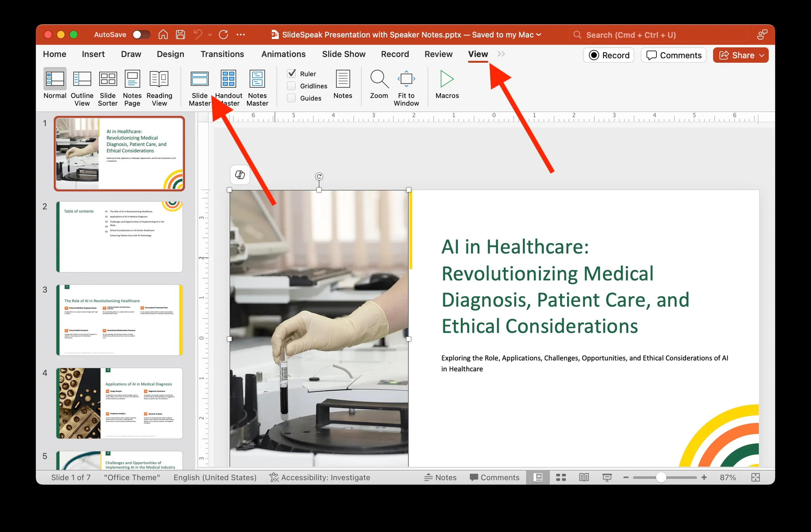
Task: Click the zoom in plus button
Action: [704, 477]
